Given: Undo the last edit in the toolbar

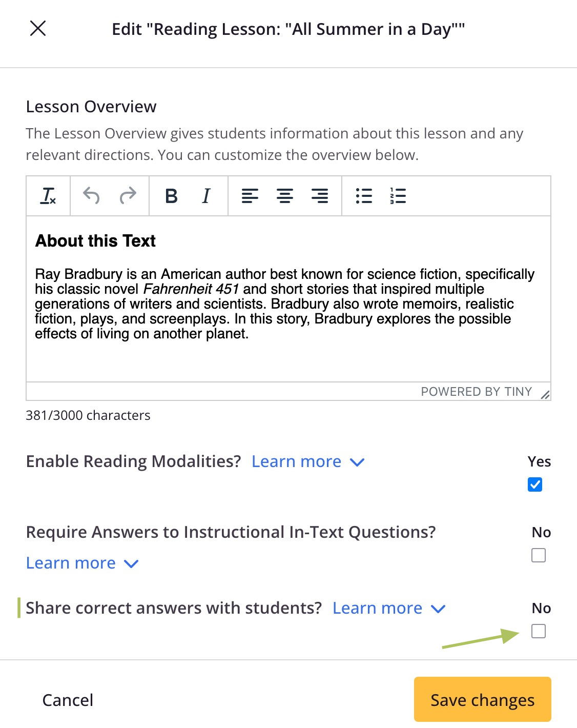Looking at the screenshot, I should coord(91,196).
